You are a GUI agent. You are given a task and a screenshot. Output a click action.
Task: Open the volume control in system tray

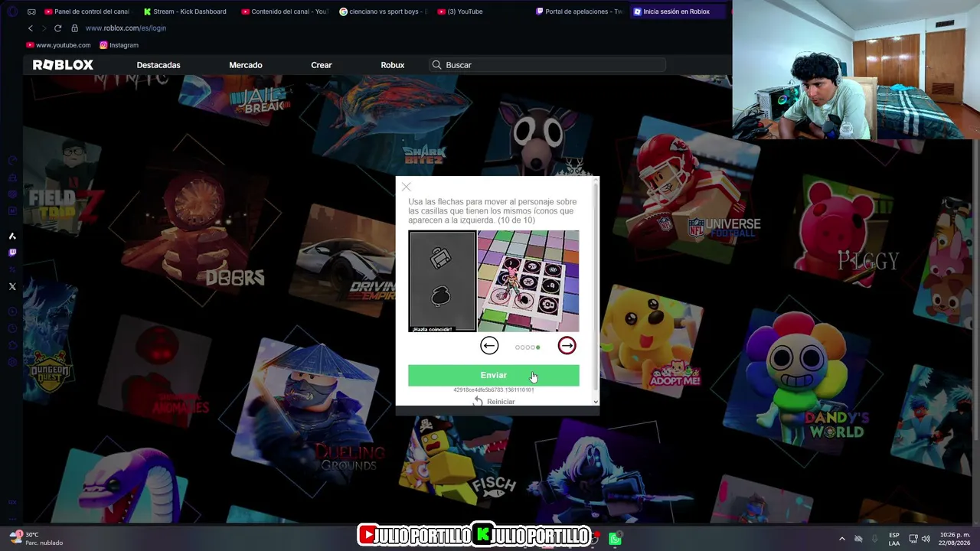[926, 539]
